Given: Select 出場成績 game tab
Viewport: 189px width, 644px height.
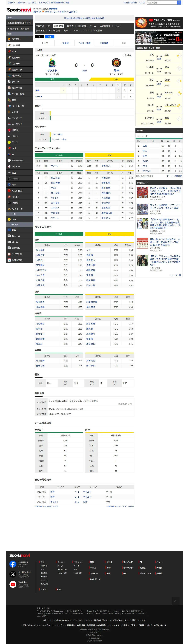Looking at the screenshot, I should coord(104,43).
